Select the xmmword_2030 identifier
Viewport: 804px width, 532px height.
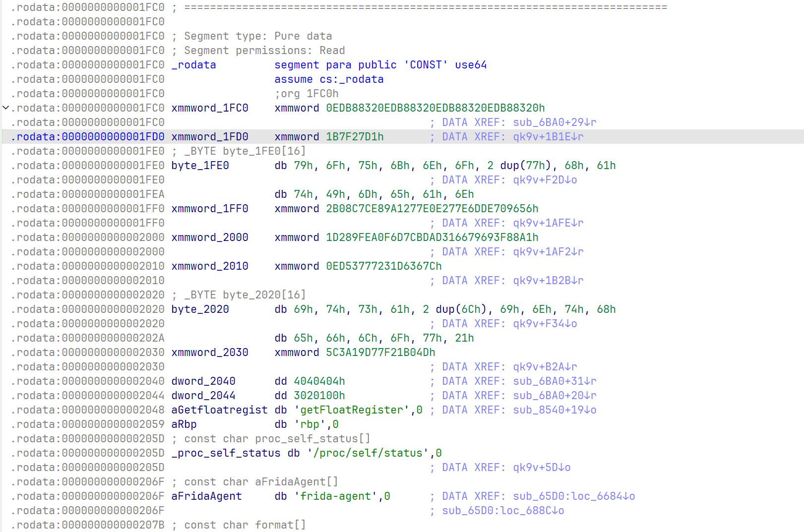tap(209, 352)
